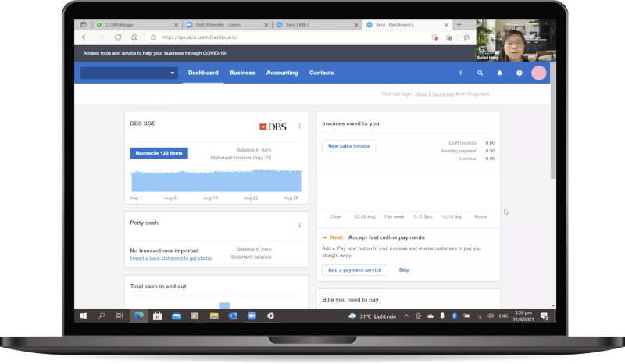Viewport: 625px width, 364px height.
Task: Open the Dashboard menu item
Action: (x=203, y=73)
